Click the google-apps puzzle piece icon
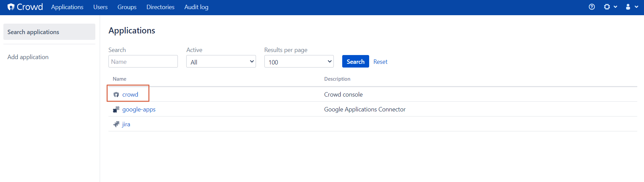Screen dimensions: 644x182 [116, 109]
